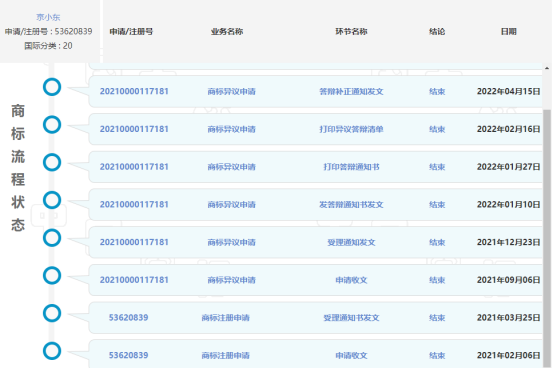Select number 53620839 in the 2021年02月06日 row
This screenshot has height=369, width=554.
(128, 355)
